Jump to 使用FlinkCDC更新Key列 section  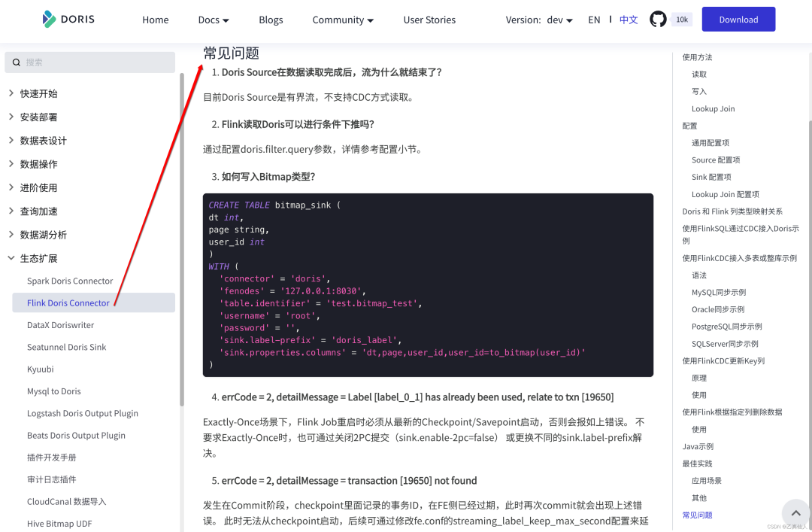pos(723,361)
